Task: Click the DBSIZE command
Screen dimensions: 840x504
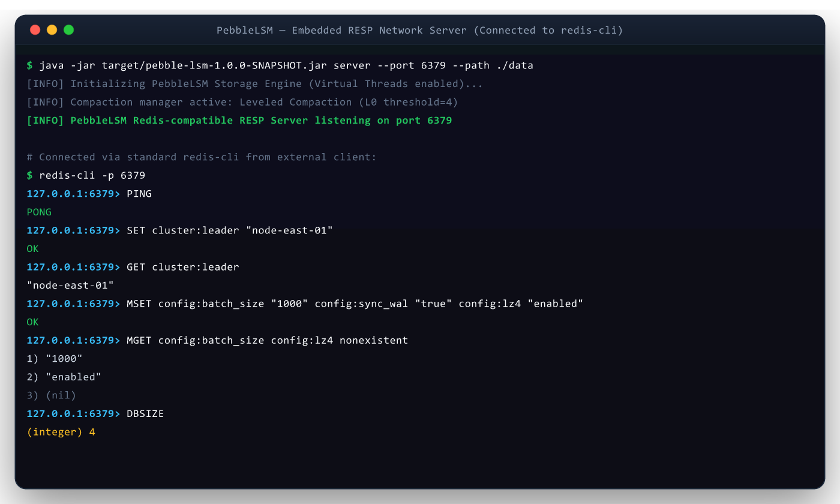Action: tap(145, 414)
